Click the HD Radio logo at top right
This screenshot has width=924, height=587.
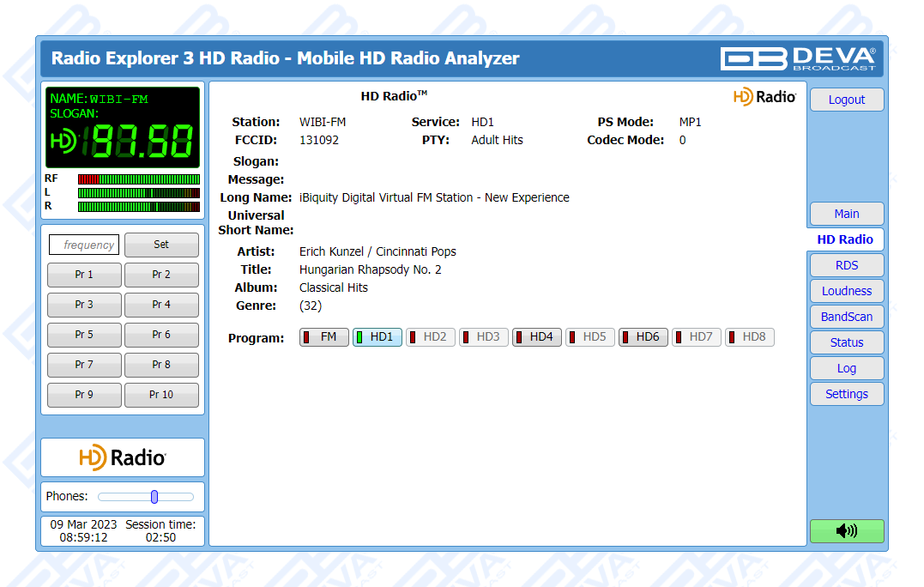pyautogui.click(x=764, y=97)
